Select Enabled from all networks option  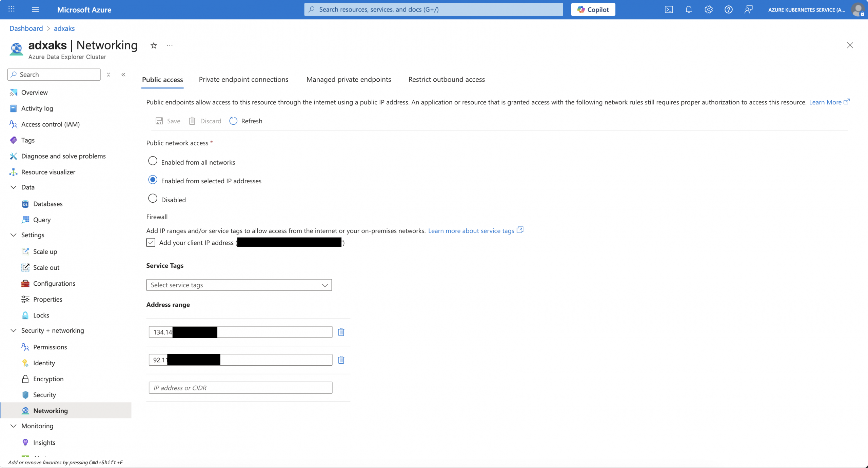[x=153, y=161]
